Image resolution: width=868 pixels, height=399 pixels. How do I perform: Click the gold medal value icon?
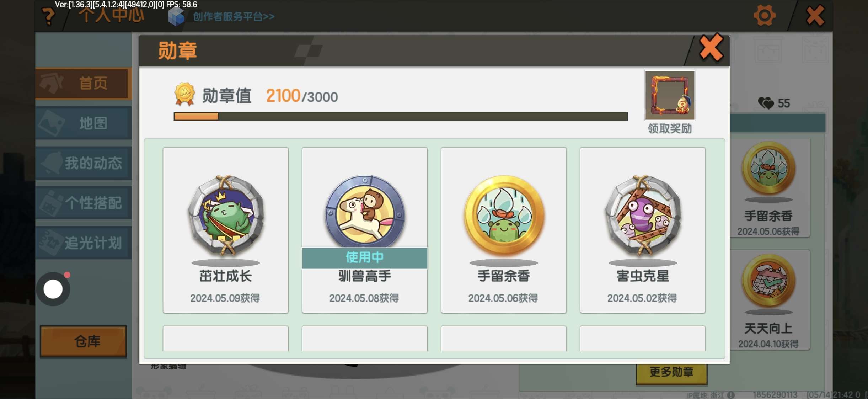[x=184, y=94]
